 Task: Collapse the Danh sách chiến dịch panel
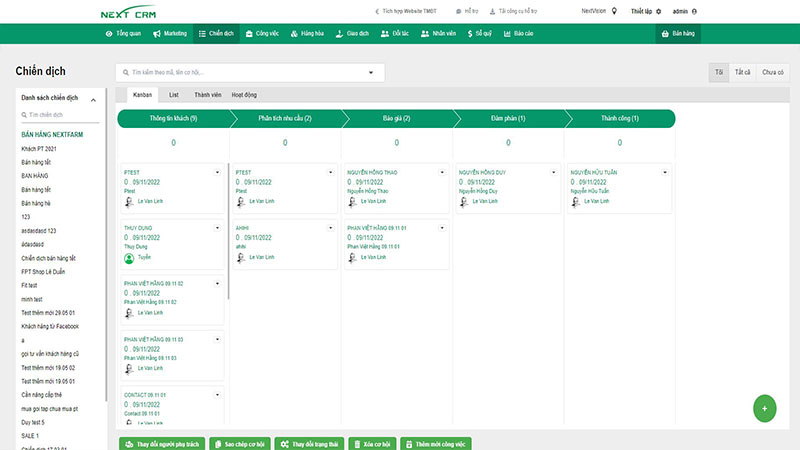click(x=94, y=99)
